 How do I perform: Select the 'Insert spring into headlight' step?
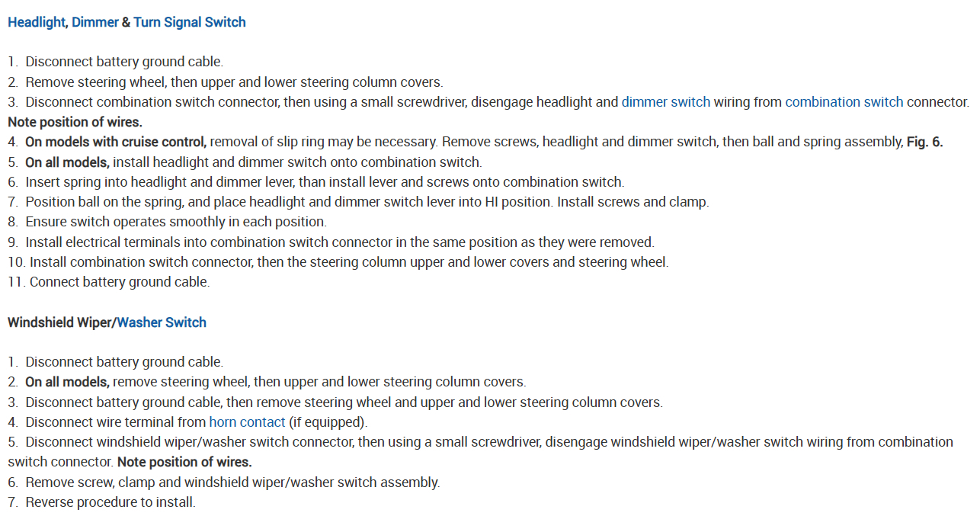(324, 182)
